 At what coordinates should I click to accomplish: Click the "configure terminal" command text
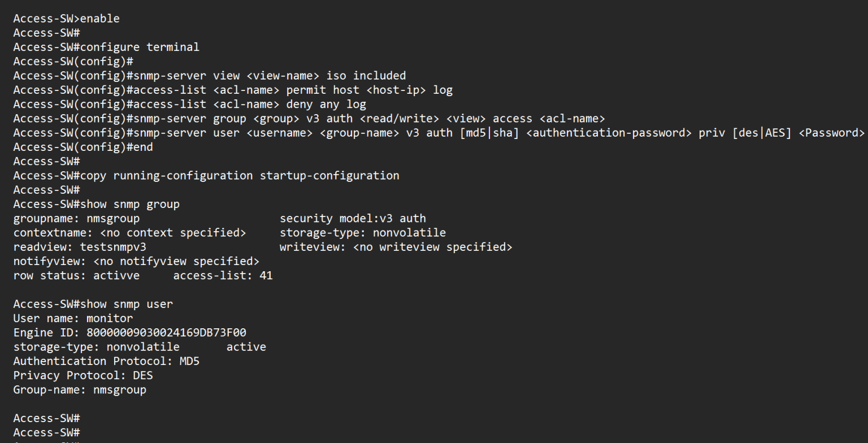click(140, 47)
